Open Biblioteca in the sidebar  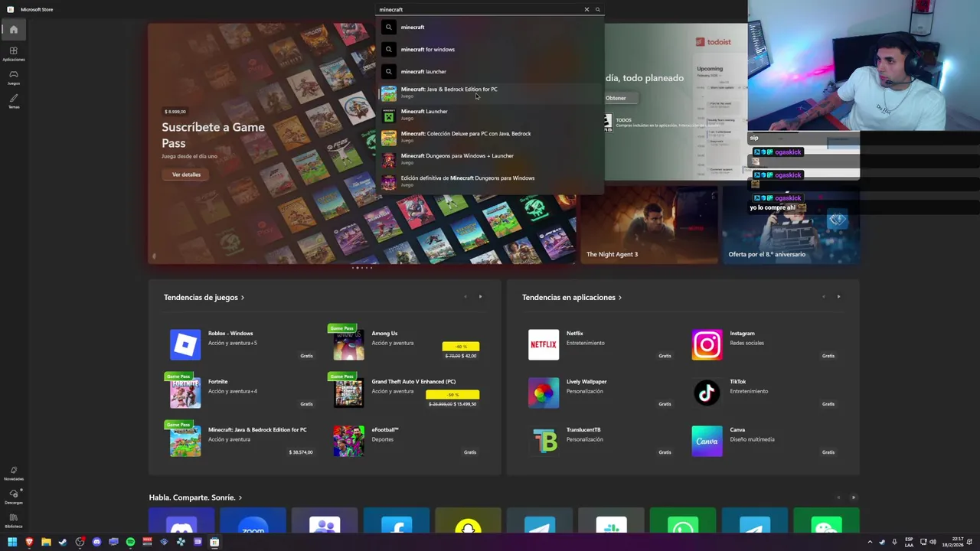pos(13,520)
